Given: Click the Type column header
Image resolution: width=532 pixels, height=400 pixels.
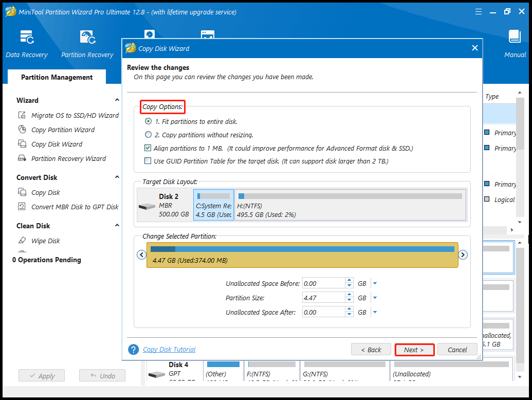Looking at the screenshot, I should (492, 96).
